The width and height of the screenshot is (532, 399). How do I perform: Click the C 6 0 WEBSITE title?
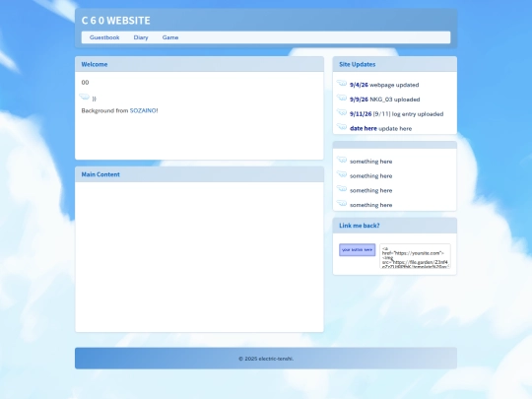point(115,21)
